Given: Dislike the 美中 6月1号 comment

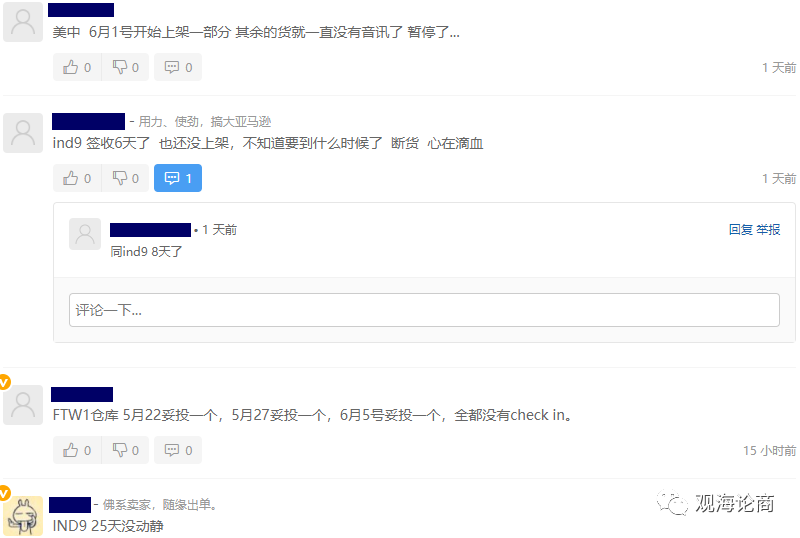Looking at the screenshot, I should [126, 67].
